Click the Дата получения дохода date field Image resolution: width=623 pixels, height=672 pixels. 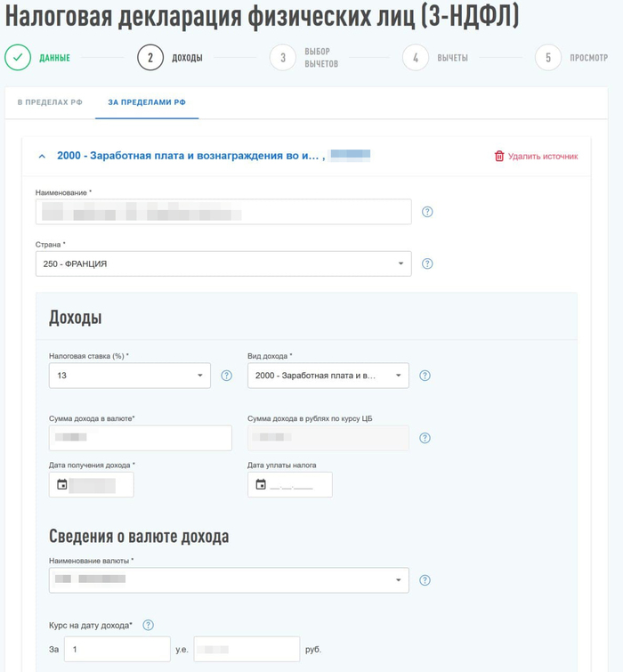[x=92, y=485]
